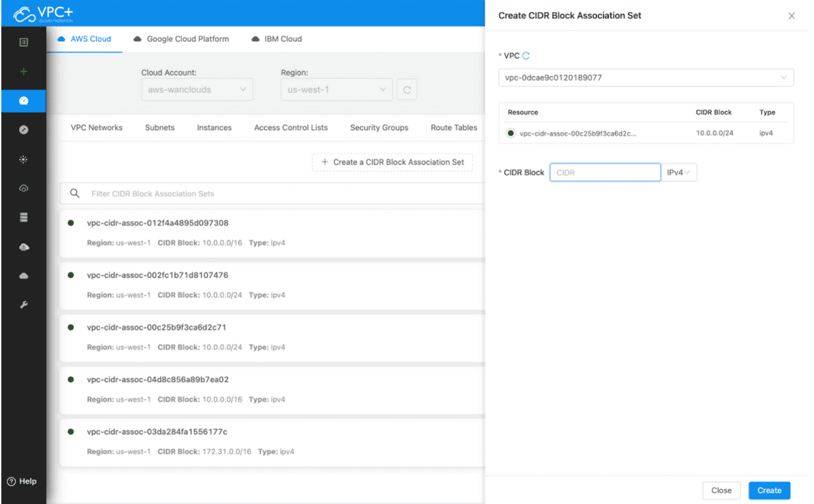This screenshot has height=504, width=814.
Task: Open the plain cloud icon in sidebar
Action: click(x=24, y=275)
